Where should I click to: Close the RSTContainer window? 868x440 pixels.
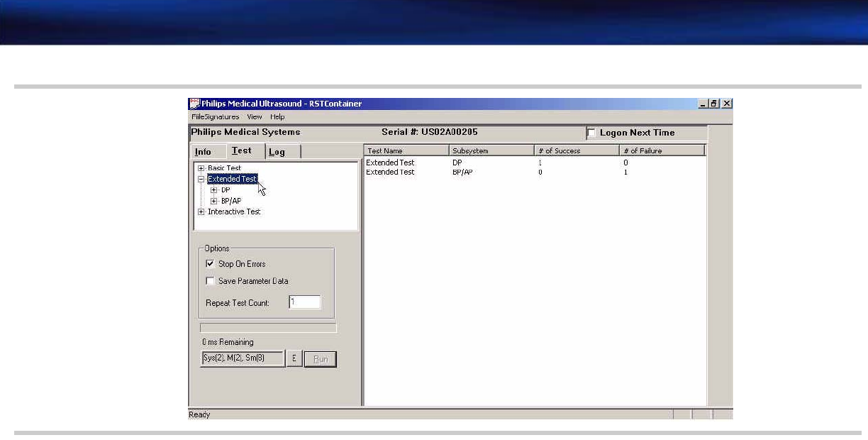coord(727,104)
